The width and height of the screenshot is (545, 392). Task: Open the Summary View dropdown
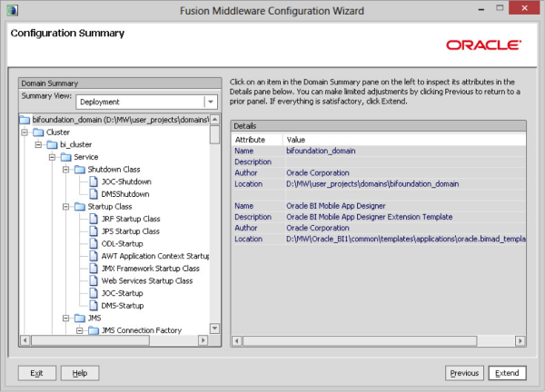point(211,103)
